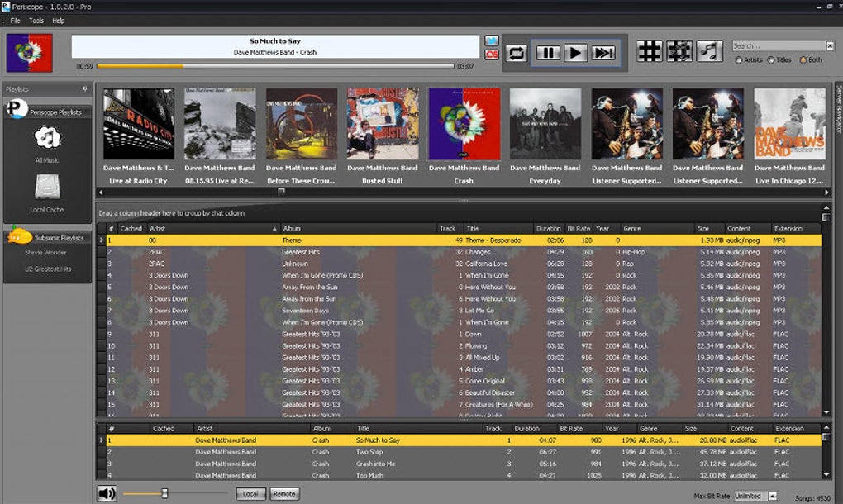Open the Tools menu
The image size is (843, 504).
click(x=36, y=21)
